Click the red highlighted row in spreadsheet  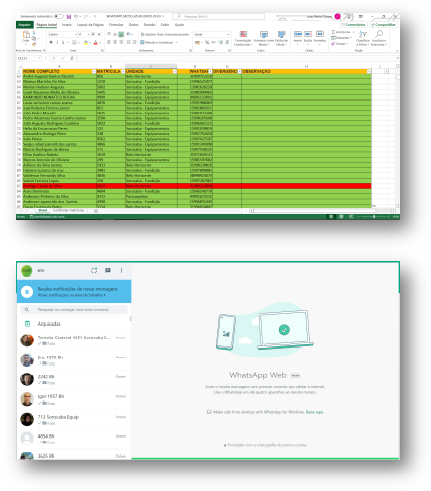click(x=197, y=186)
